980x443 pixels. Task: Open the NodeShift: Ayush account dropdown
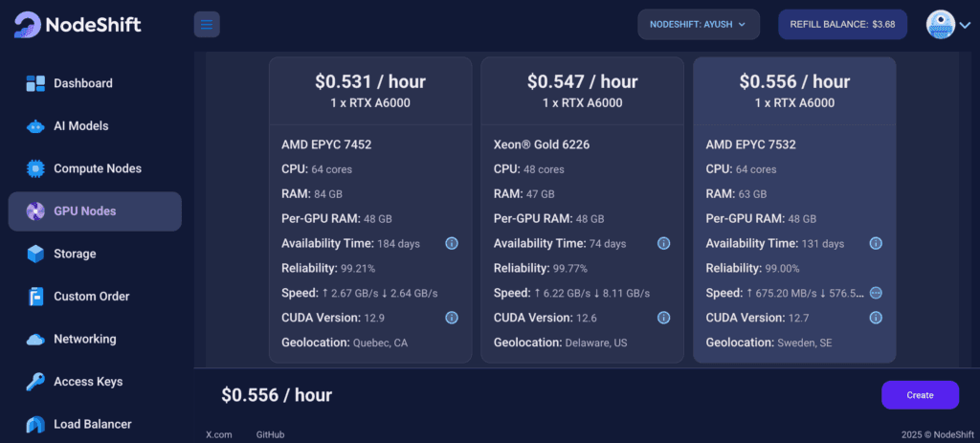698,24
